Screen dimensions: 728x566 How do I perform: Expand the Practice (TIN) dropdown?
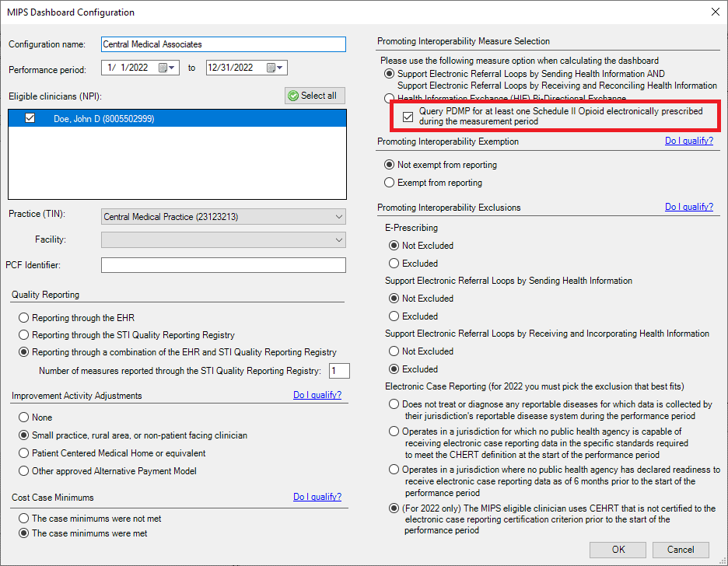coord(338,217)
